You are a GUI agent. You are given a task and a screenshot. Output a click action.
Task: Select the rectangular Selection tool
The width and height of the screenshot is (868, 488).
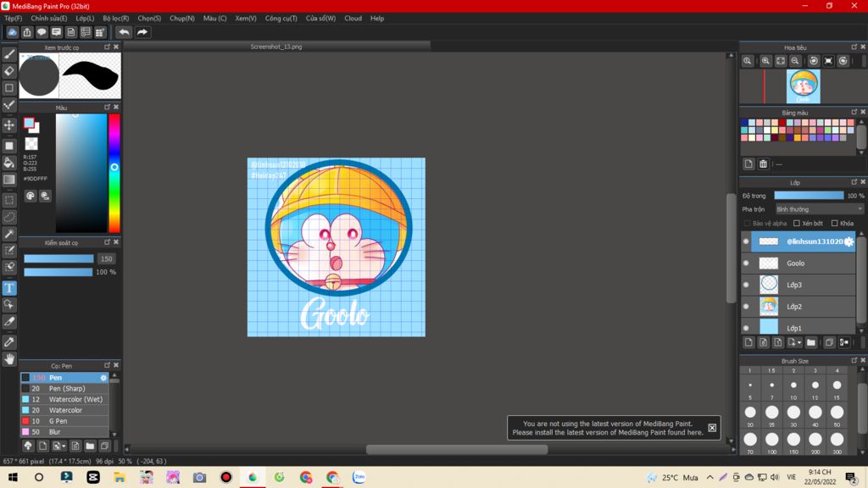coord(9,200)
